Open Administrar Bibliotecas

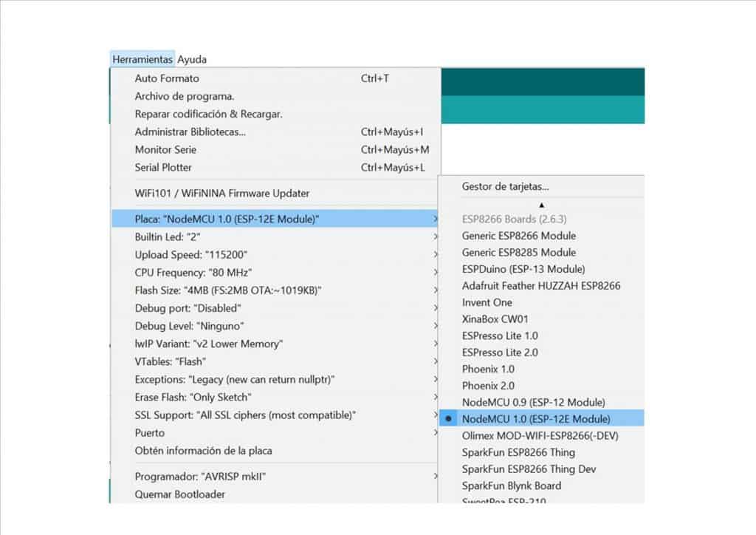point(190,132)
